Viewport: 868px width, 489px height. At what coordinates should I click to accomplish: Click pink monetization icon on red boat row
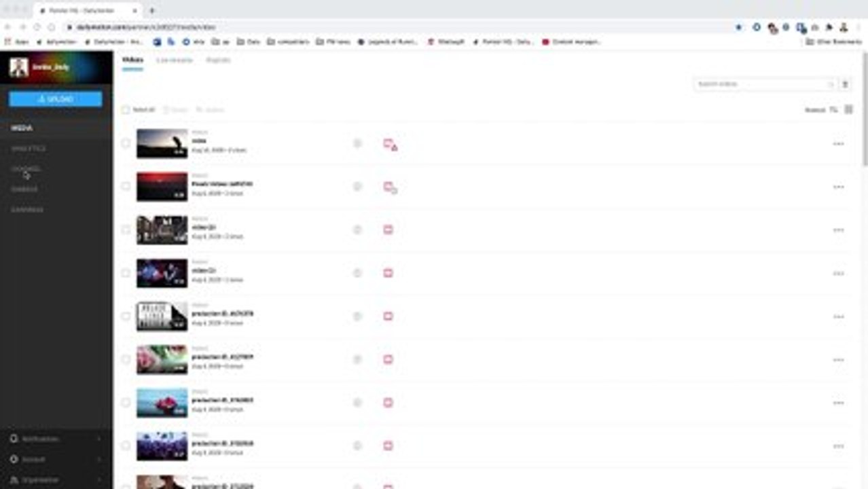pos(388,402)
